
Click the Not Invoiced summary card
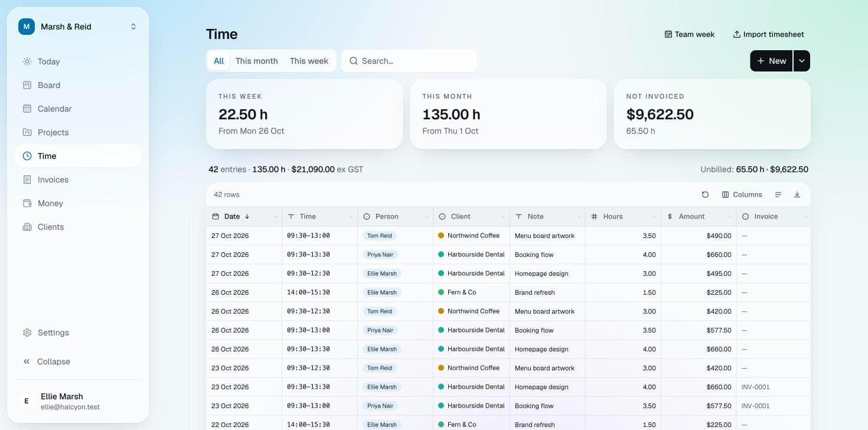(712, 114)
